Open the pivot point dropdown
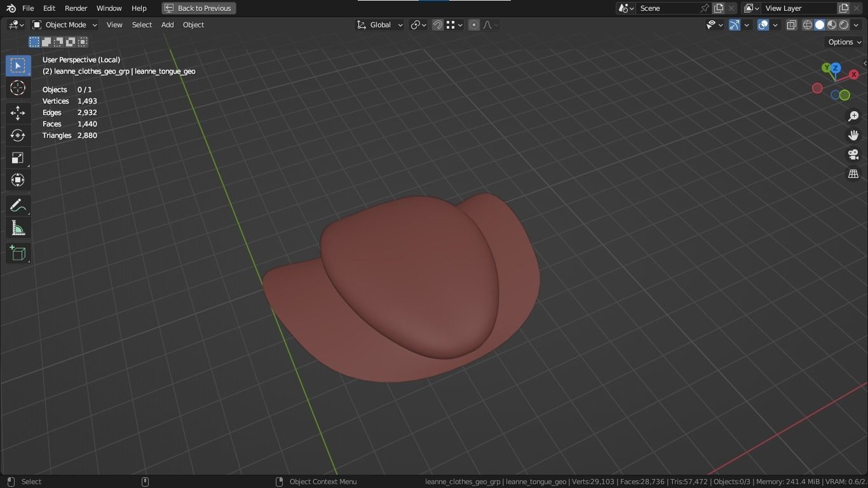Screen dimensions: 868x488 point(418,25)
